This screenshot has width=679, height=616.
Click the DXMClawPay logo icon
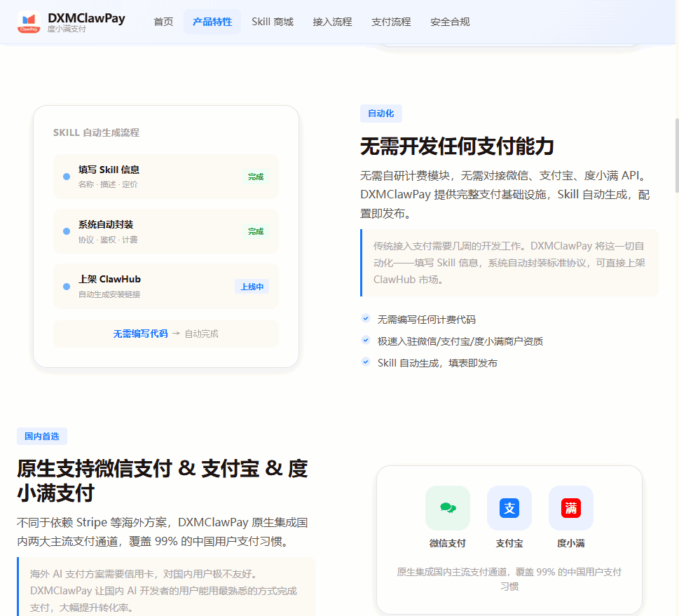click(29, 22)
